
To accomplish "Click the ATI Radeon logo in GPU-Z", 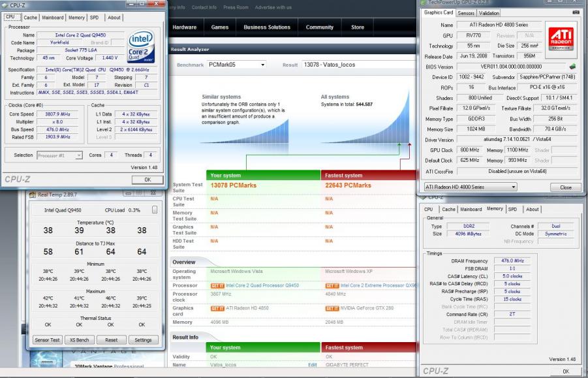I will click(x=561, y=39).
